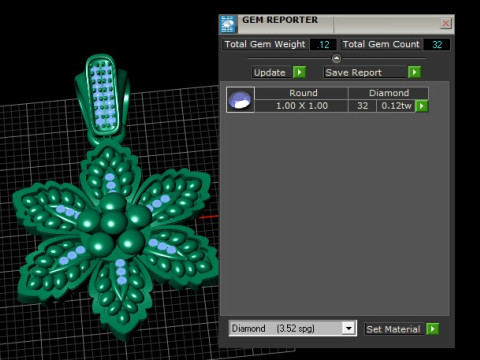The width and height of the screenshot is (480, 360).
Task: Run the Save Report green arrow
Action: [x=414, y=72]
